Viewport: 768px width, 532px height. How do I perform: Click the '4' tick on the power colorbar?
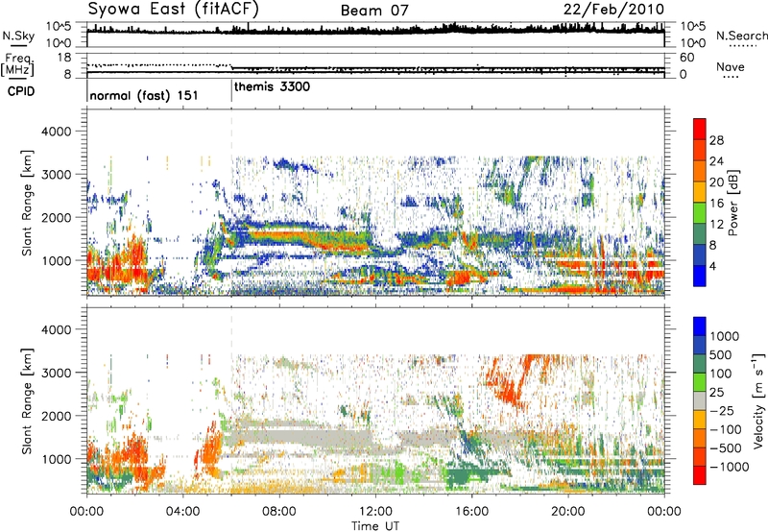click(x=712, y=266)
